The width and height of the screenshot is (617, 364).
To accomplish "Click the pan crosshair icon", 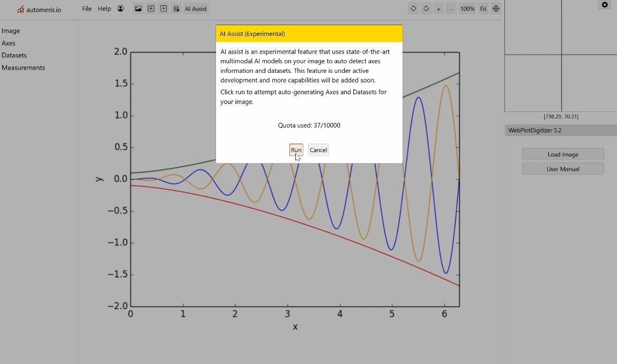I will tap(496, 9).
